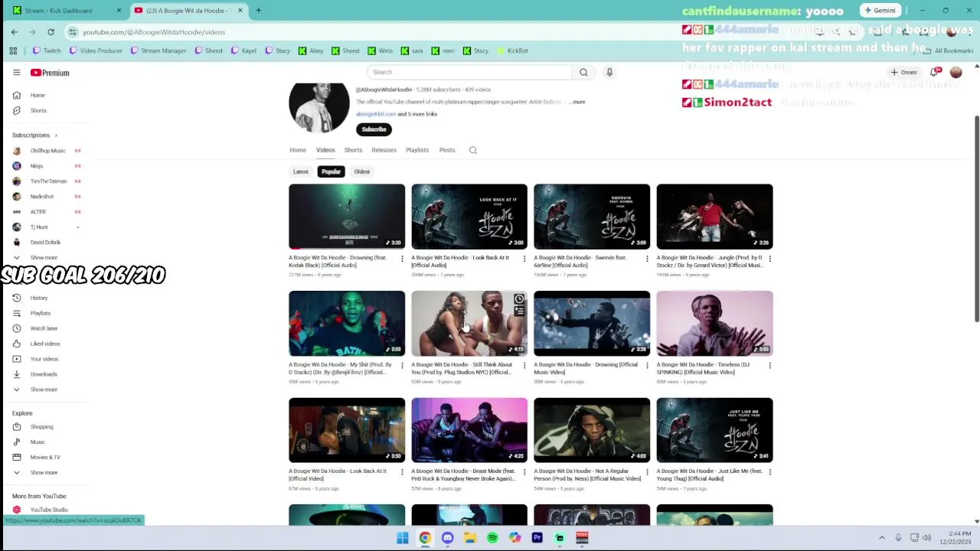Reload the page
The width and height of the screenshot is (980, 551).
[x=51, y=32]
